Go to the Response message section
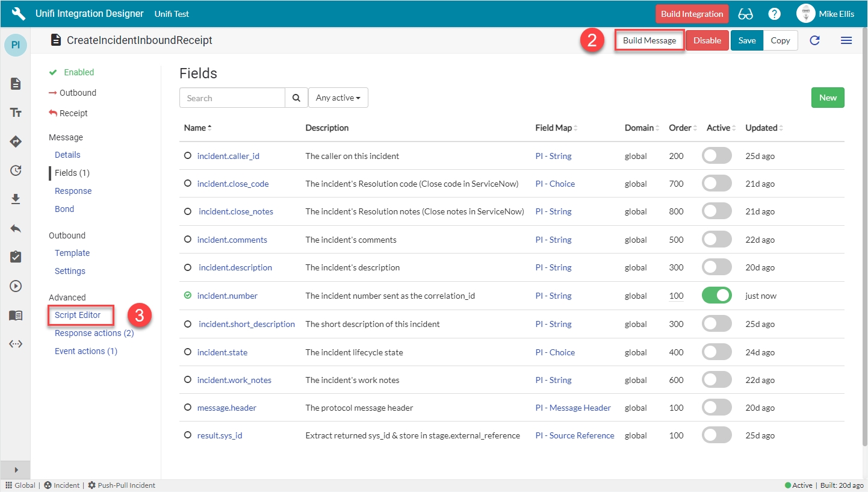Image resolution: width=868 pixels, height=492 pixels. coord(73,191)
